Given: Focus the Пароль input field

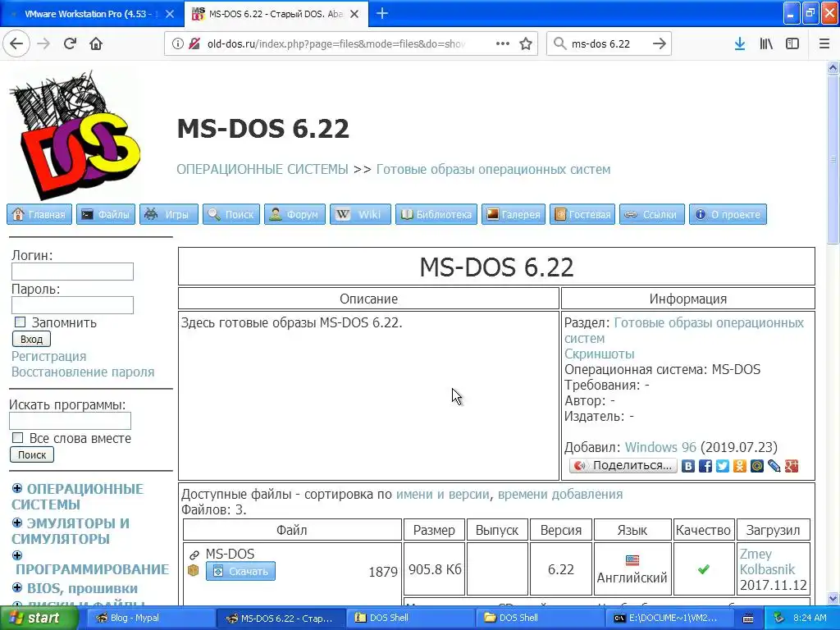Looking at the screenshot, I should click(x=72, y=305).
